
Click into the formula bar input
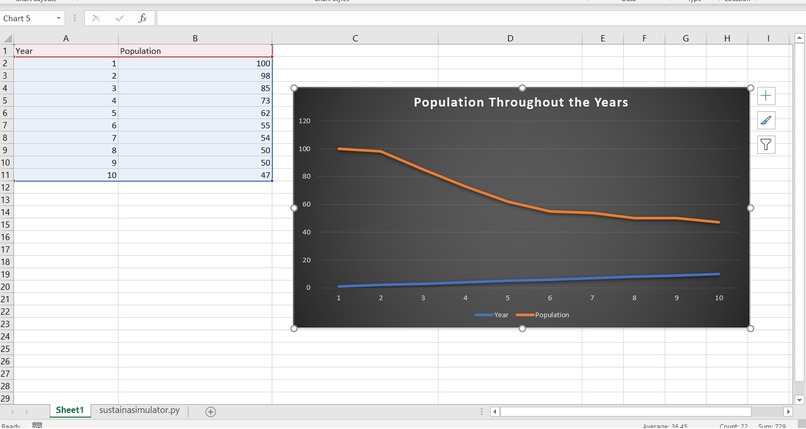[481, 18]
